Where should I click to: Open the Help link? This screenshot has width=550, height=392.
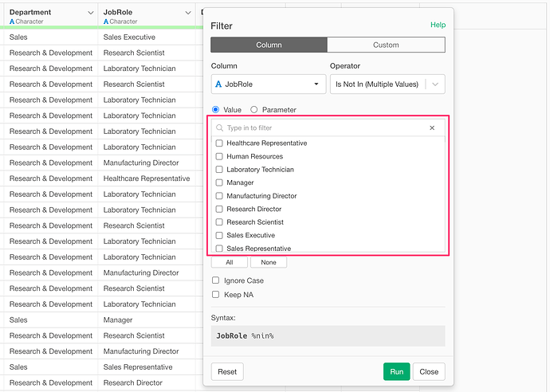(x=438, y=25)
